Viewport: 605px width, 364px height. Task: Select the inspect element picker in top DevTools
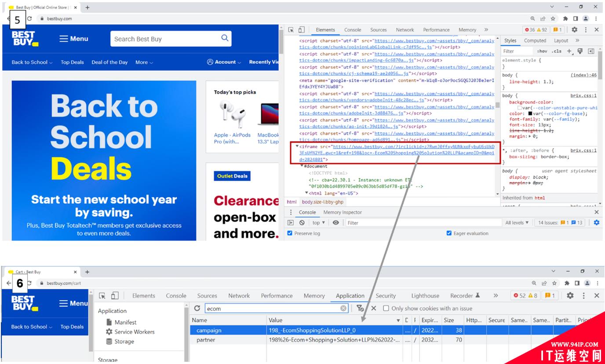click(x=291, y=30)
